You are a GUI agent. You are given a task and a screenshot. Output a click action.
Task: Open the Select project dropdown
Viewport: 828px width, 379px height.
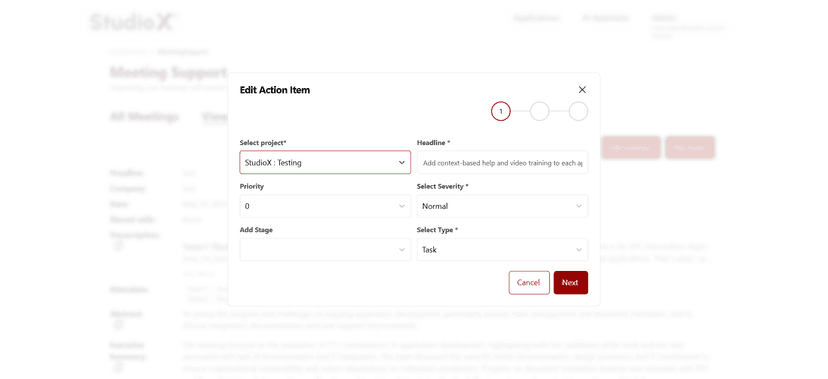tap(325, 163)
